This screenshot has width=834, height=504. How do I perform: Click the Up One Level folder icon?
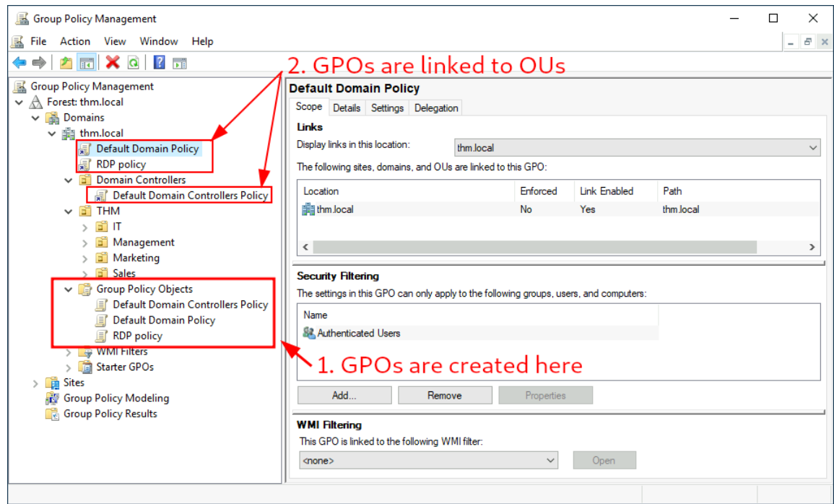pyautogui.click(x=66, y=63)
